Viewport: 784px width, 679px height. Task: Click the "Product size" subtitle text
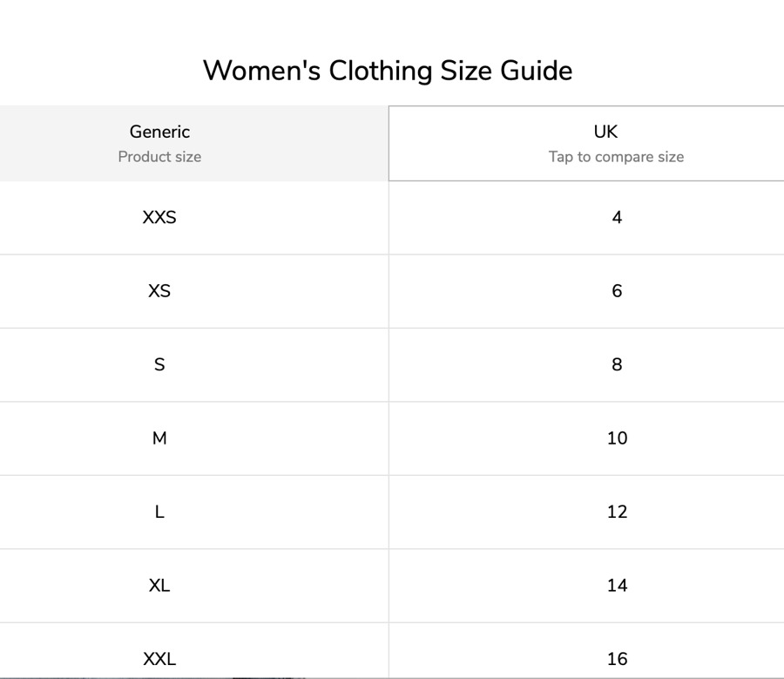[x=159, y=157]
